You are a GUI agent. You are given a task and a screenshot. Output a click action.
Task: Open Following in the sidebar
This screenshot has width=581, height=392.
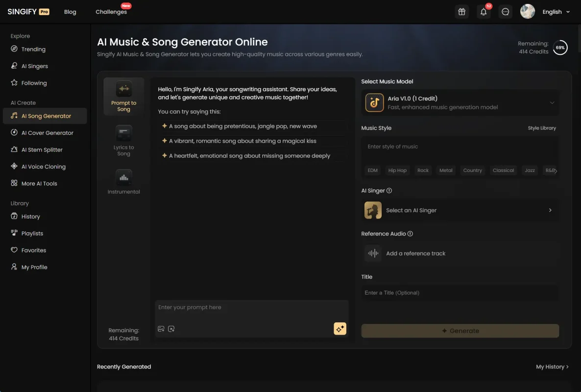tap(34, 83)
